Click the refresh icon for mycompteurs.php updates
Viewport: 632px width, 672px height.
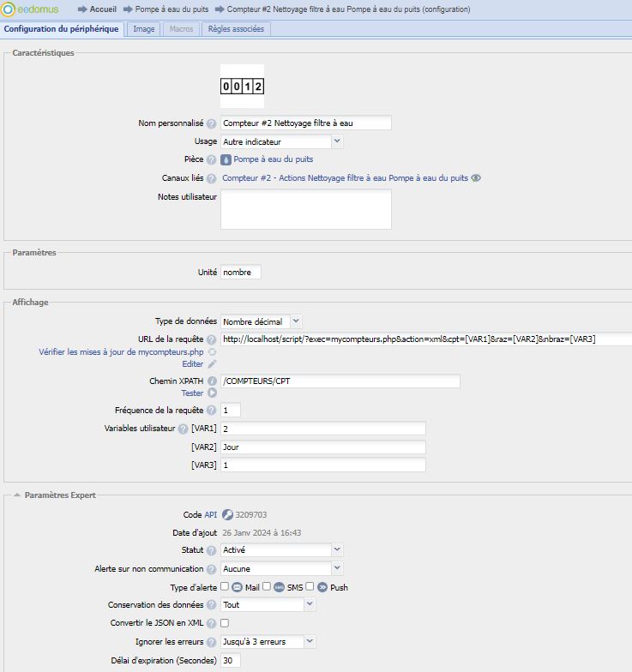pyautogui.click(x=212, y=352)
